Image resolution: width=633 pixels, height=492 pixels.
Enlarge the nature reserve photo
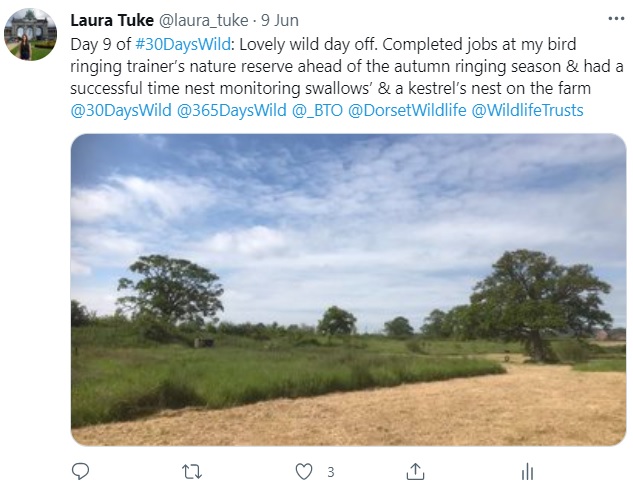pos(348,290)
